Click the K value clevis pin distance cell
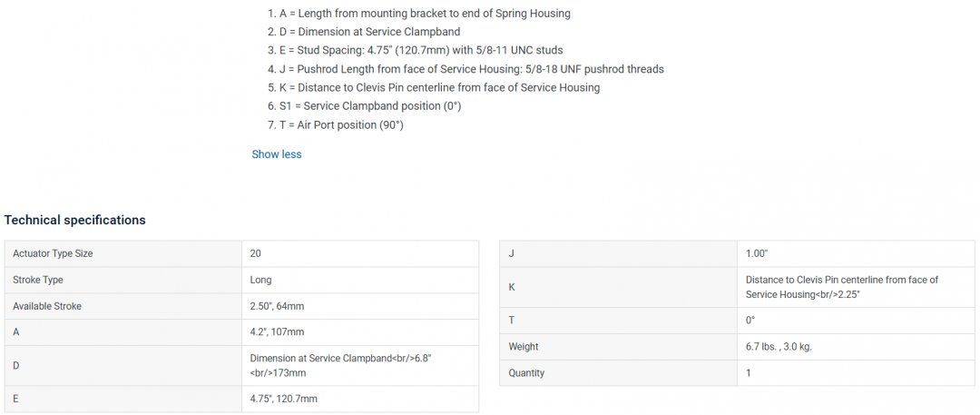980x415 pixels. pyautogui.click(x=841, y=287)
